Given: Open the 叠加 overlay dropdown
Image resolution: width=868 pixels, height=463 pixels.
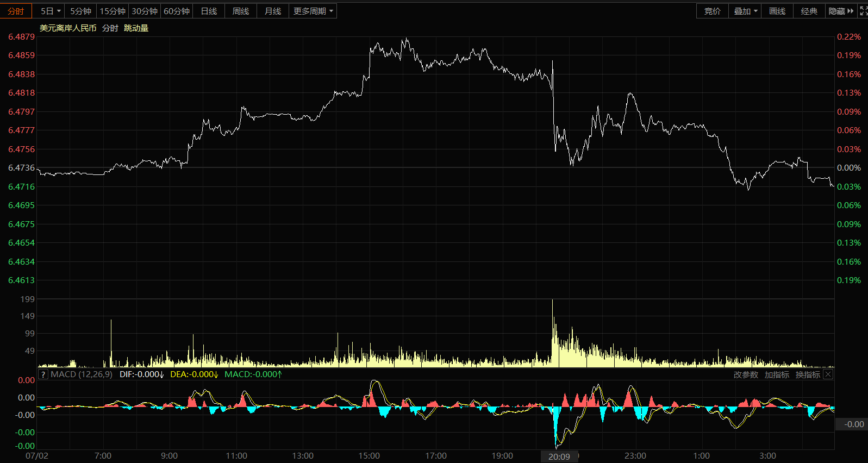Looking at the screenshot, I should (745, 11).
